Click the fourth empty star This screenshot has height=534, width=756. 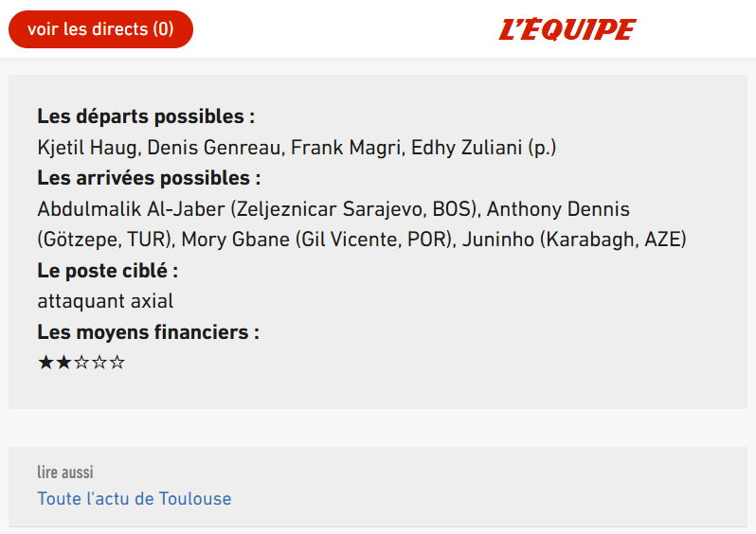click(99, 362)
